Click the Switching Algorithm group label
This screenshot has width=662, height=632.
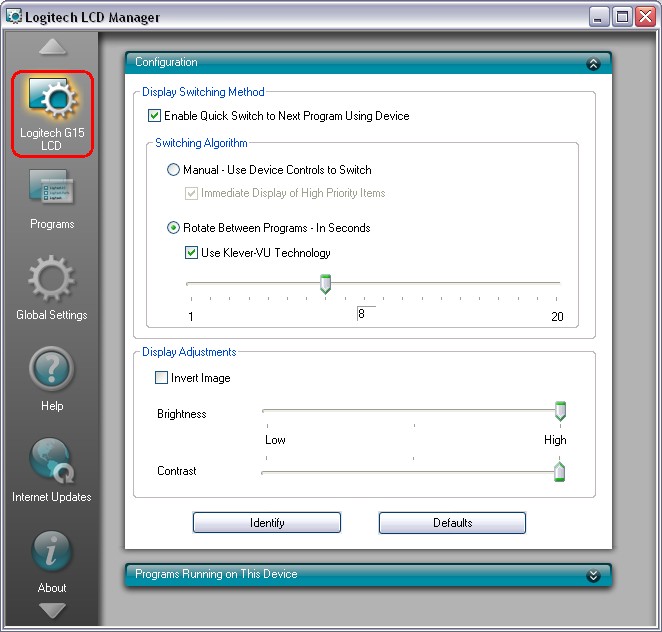pos(201,143)
